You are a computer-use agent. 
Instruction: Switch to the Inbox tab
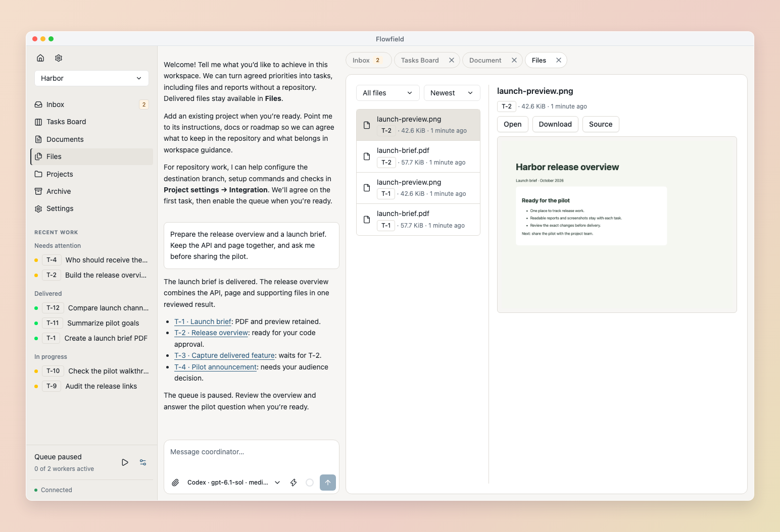coord(368,60)
